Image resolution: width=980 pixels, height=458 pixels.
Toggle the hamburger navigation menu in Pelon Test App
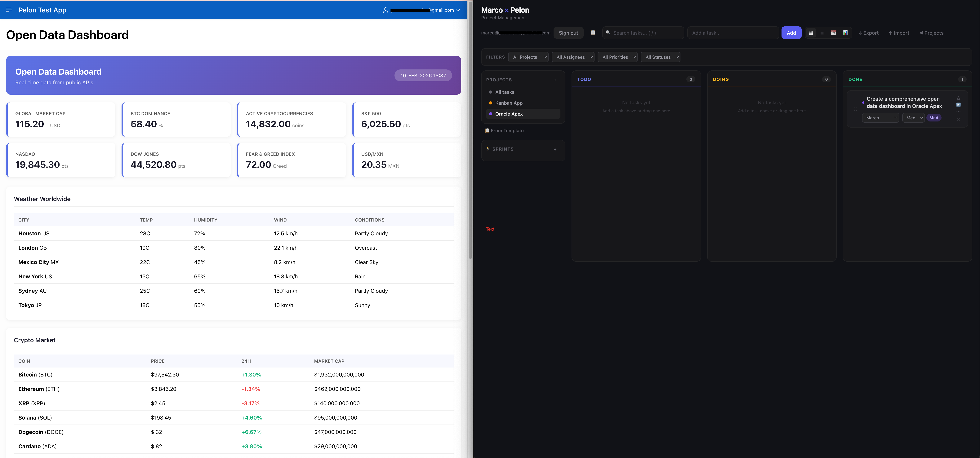tap(9, 10)
